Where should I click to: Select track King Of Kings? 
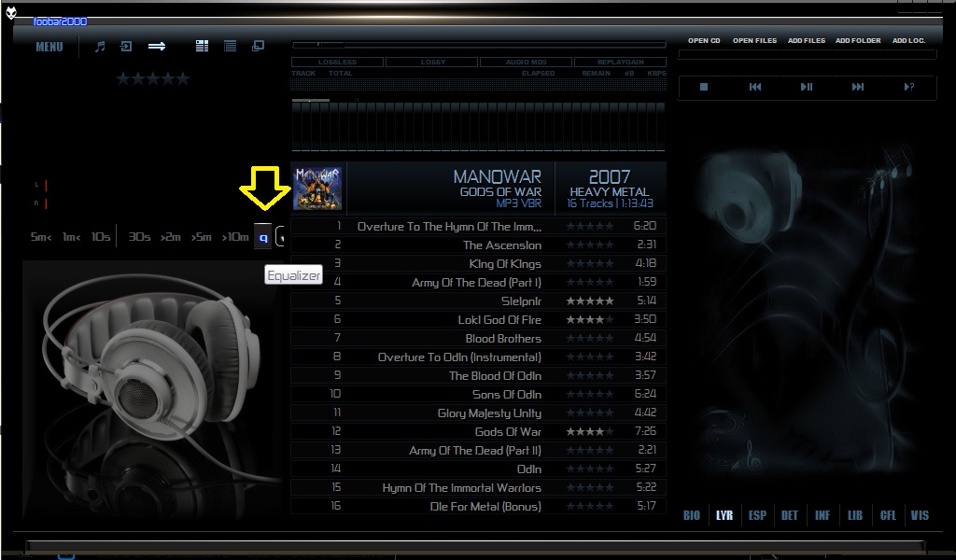[479, 263]
